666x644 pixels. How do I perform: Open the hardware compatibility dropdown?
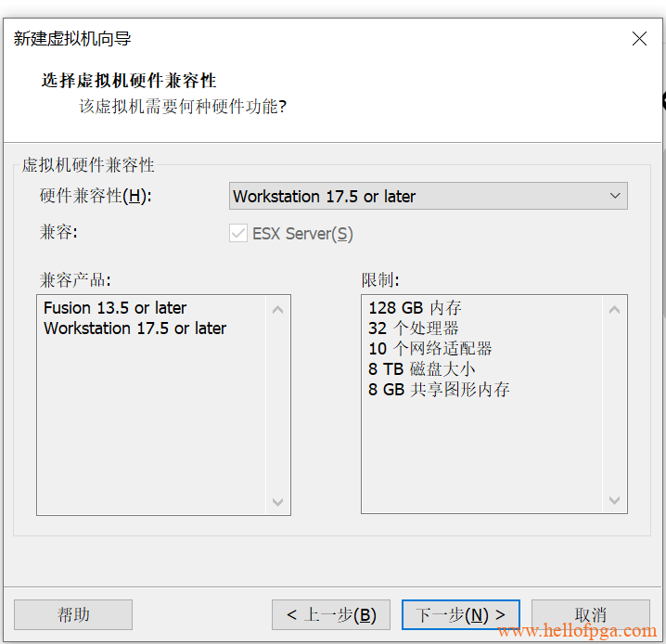coord(428,196)
